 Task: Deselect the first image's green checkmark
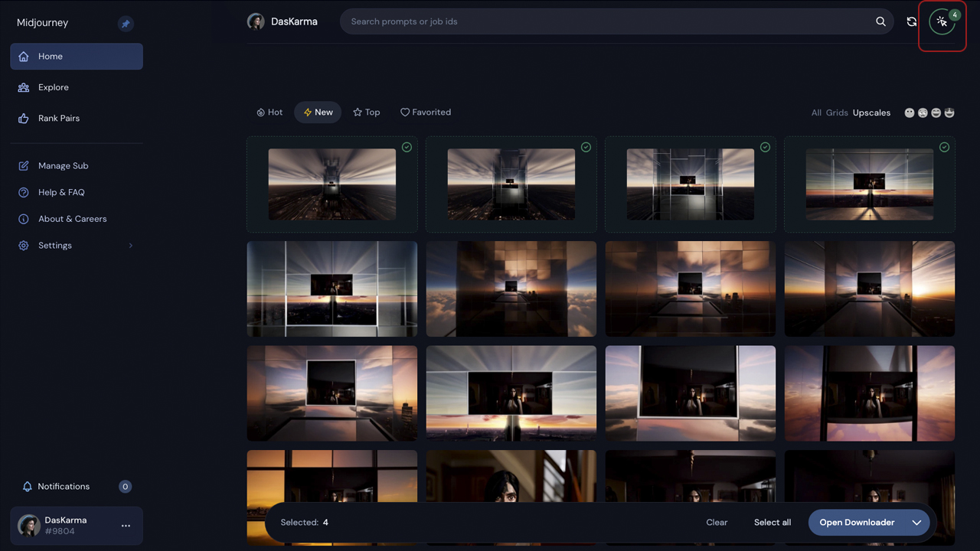407,148
